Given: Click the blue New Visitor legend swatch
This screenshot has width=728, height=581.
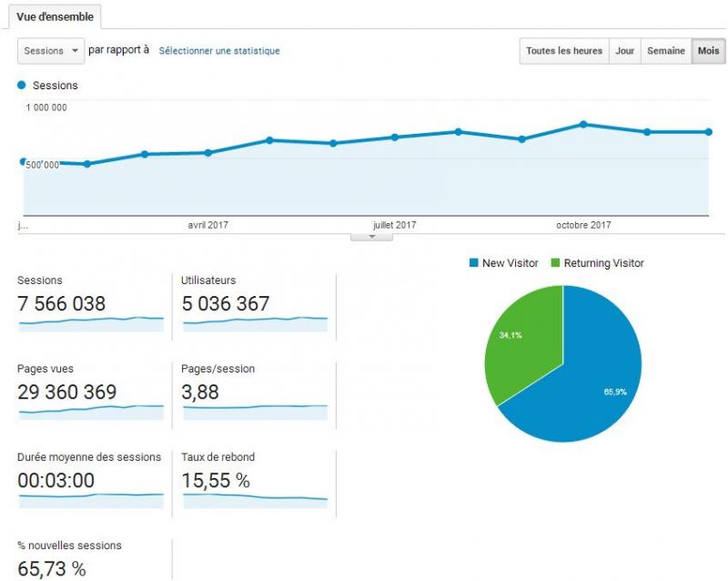Looking at the screenshot, I should coord(473,263).
